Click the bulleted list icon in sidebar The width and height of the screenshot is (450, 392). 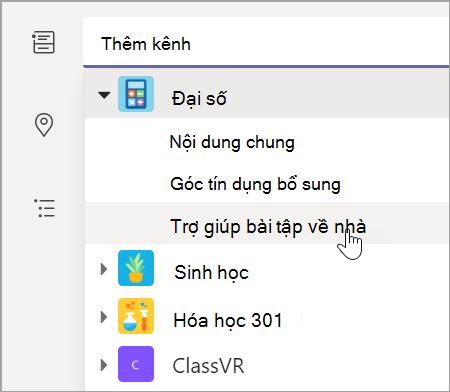coord(44,208)
